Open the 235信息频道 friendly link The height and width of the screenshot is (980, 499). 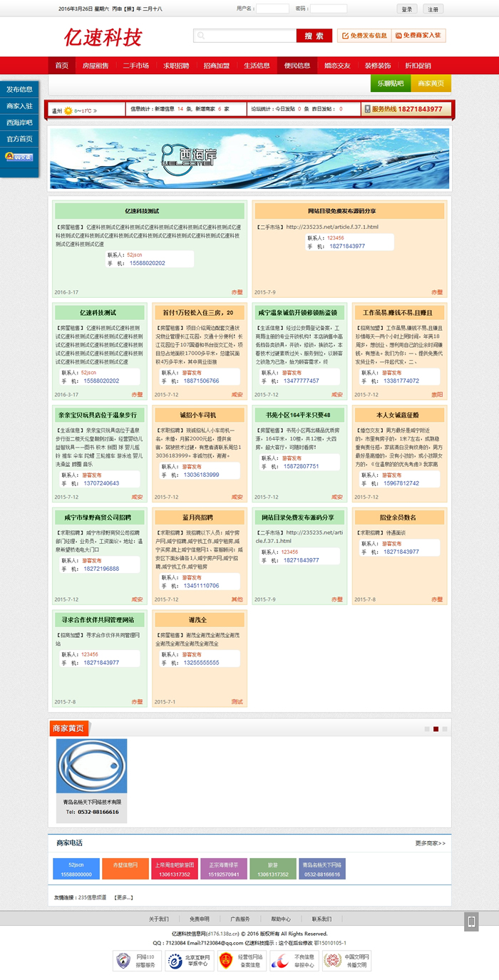[92, 897]
